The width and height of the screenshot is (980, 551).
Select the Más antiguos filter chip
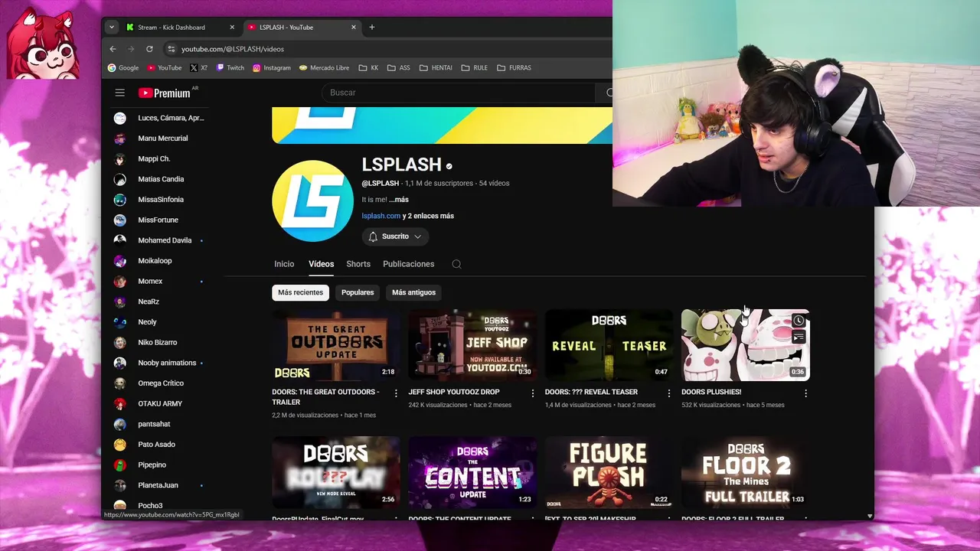pyautogui.click(x=413, y=292)
